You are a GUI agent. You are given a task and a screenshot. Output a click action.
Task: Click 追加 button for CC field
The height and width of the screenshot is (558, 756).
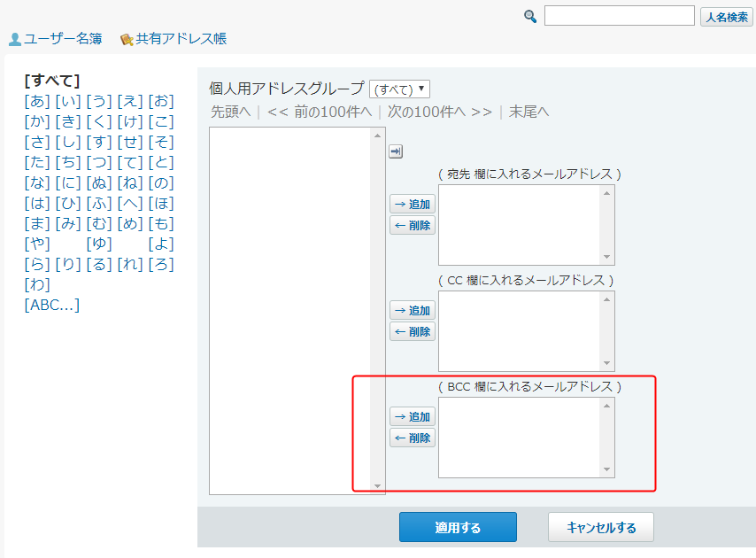click(x=413, y=310)
